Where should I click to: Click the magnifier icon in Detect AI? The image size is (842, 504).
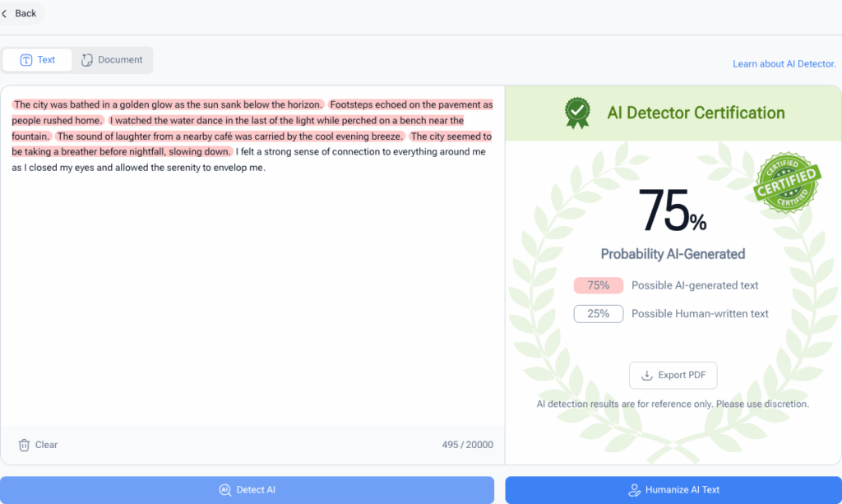[x=225, y=489]
